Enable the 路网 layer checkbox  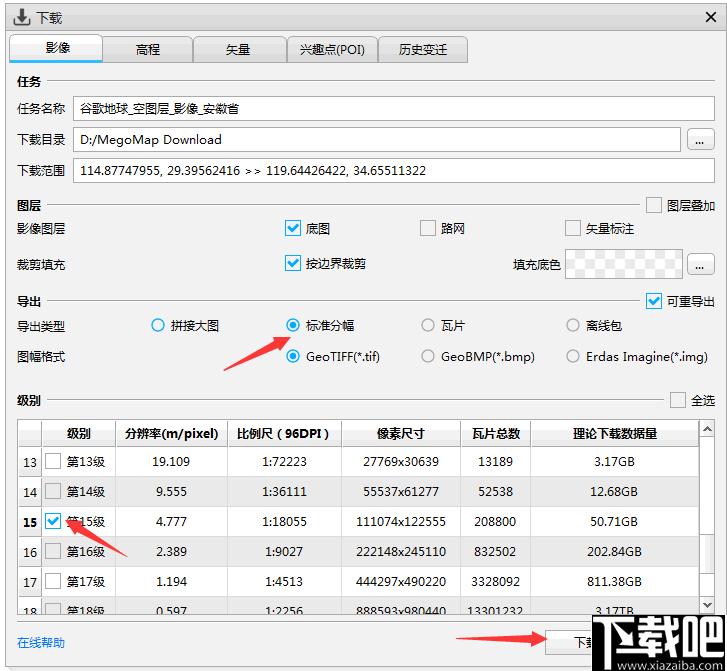427,228
